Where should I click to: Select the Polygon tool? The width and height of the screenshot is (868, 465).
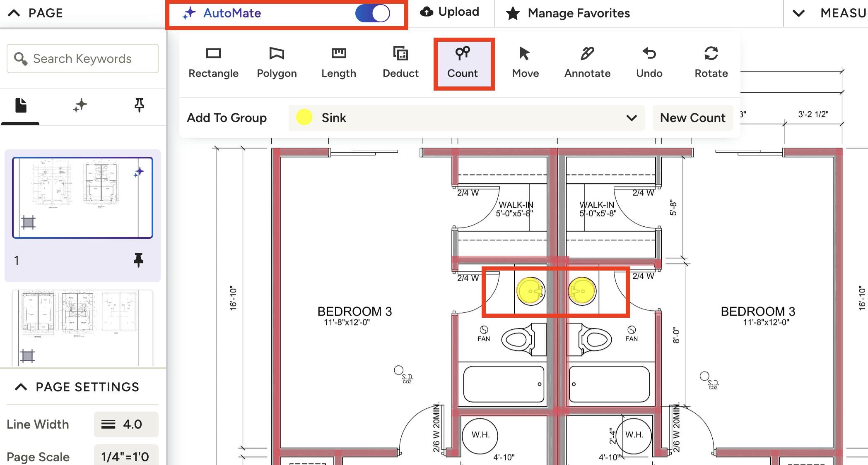point(277,62)
